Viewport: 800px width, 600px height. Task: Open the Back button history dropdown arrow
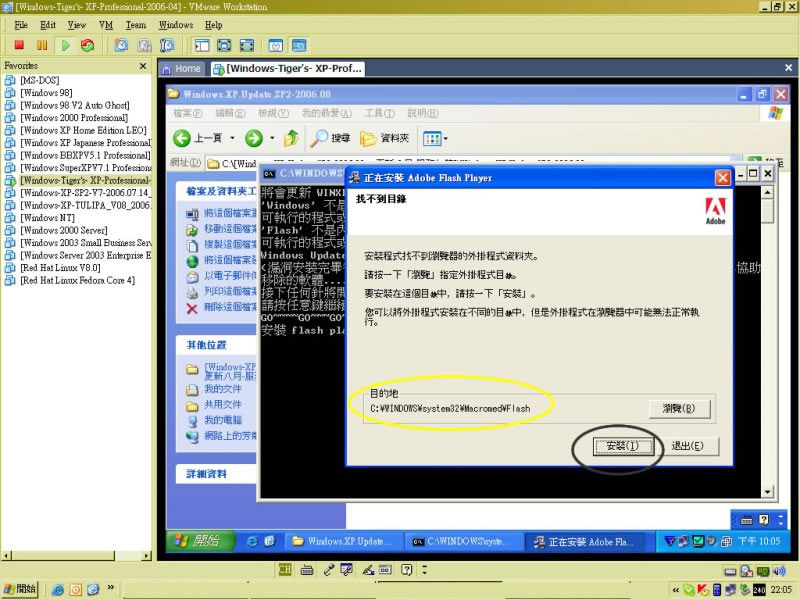click(x=233, y=138)
